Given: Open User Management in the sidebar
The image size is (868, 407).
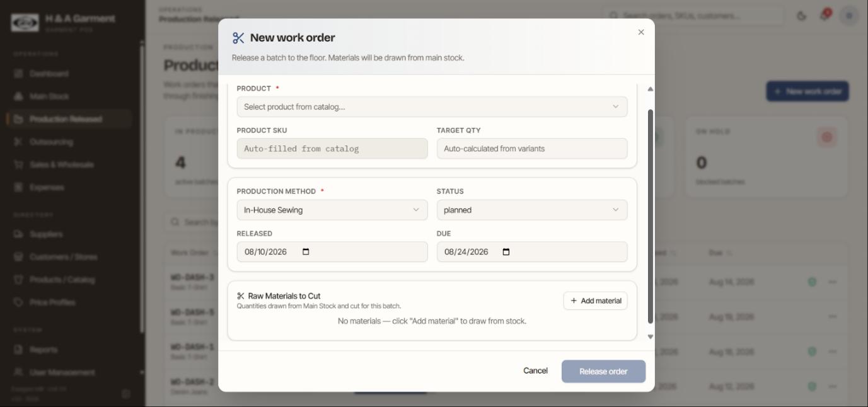Looking at the screenshot, I should 69,372.
